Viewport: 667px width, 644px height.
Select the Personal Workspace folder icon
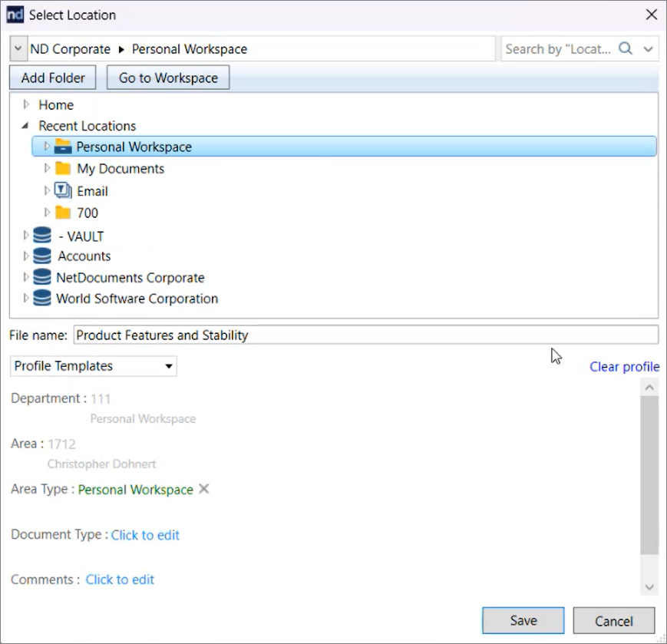coord(62,147)
